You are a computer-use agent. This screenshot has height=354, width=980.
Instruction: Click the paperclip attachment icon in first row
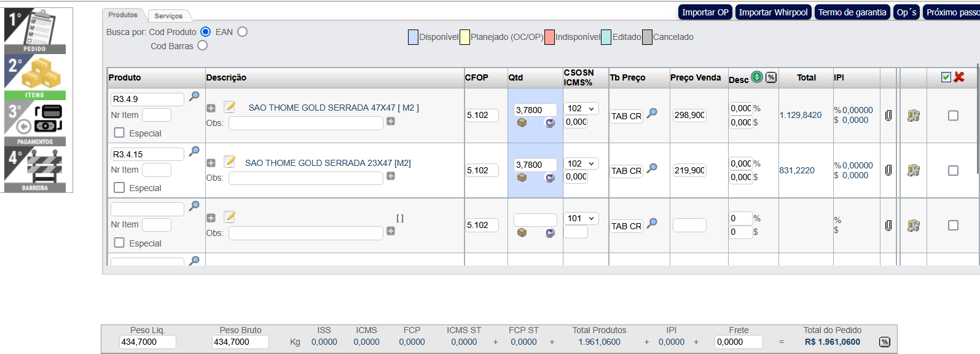(x=888, y=116)
